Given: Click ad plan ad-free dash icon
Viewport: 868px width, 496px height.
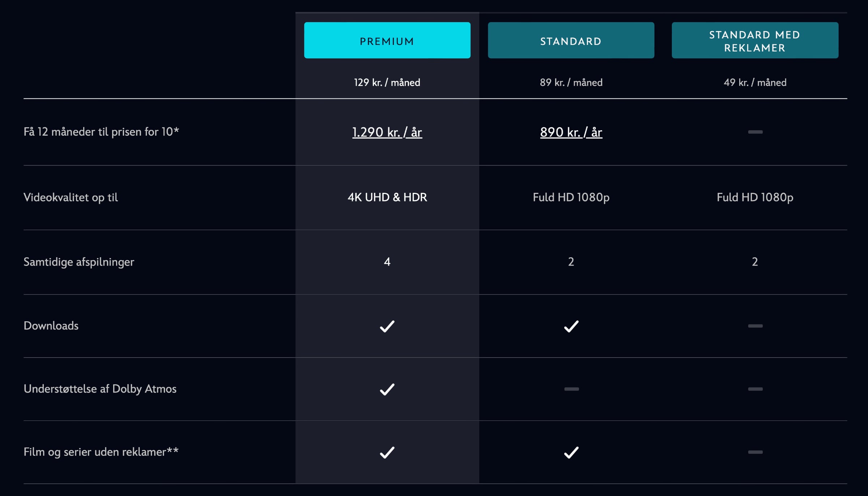Looking at the screenshot, I should point(755,452).
